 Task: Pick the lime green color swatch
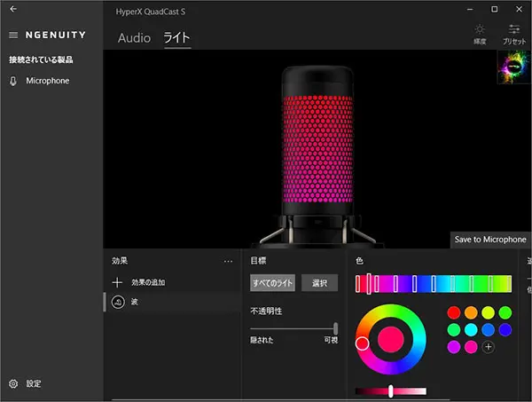coord(505,312)
